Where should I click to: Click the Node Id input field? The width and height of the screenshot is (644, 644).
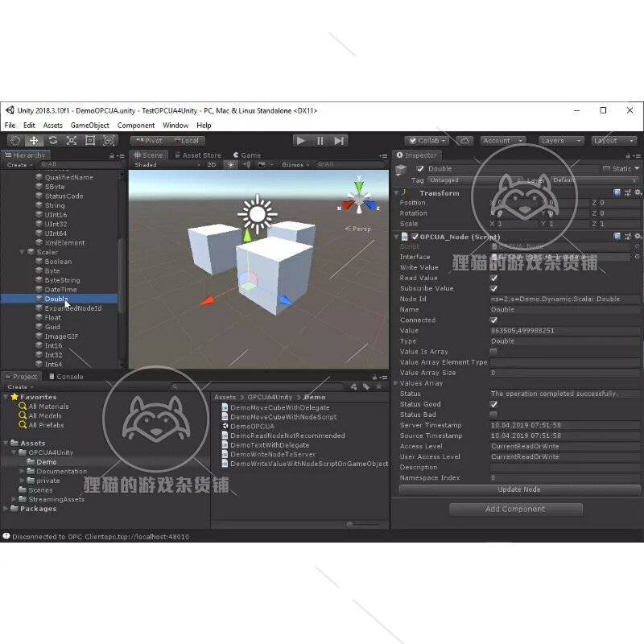coord(564,299)
